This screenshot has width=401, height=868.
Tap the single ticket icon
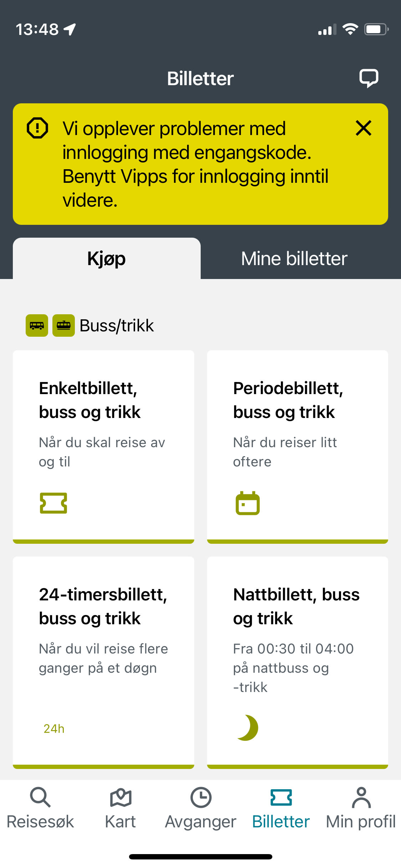[53, 503]
